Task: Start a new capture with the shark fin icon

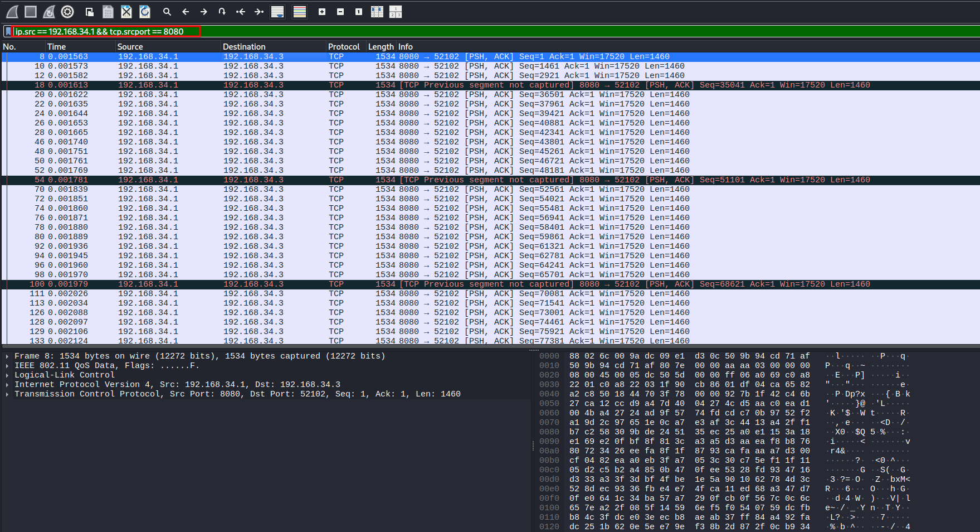Action: click(x=12, y=11)
